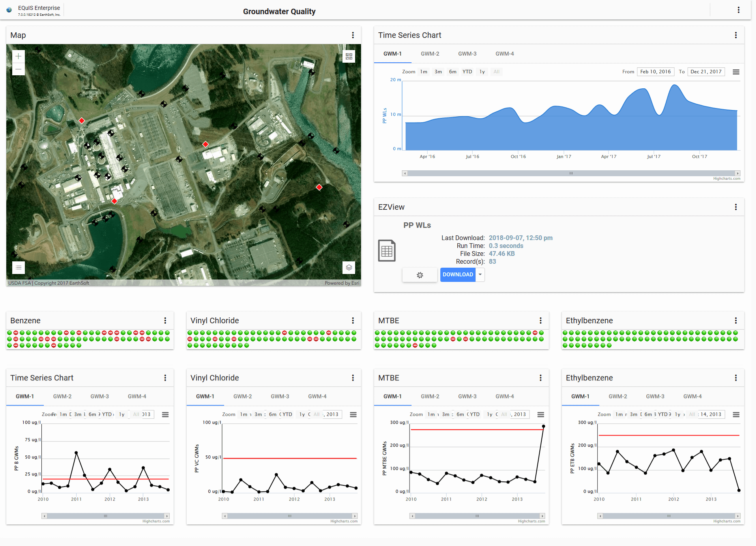Click the PP WLs spreadsheet report icon
The width and height of the screenshot is (756, 546).
click(x=387, y=250)
